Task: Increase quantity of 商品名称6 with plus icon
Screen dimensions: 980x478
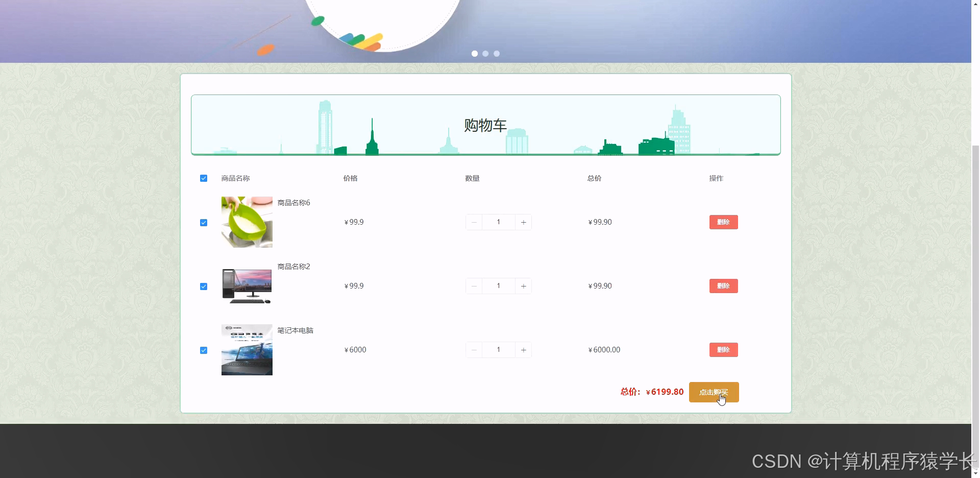Action: click(x=523, y=222)
